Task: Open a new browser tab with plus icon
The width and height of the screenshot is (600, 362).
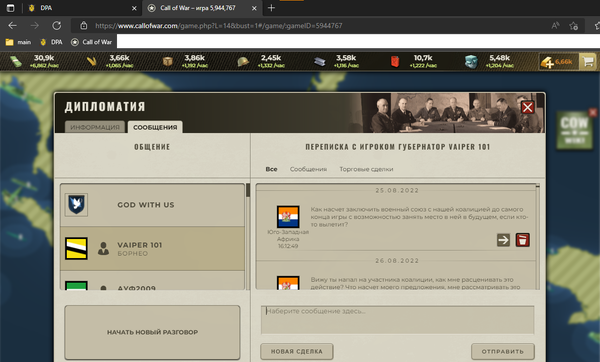Action: coord(271,8)
